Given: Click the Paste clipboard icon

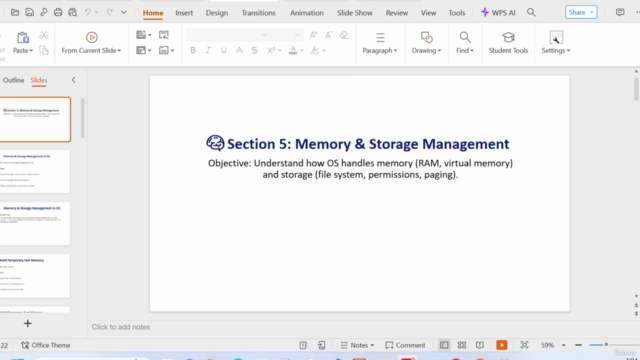Looking at the screenshot, I should 22,38.
